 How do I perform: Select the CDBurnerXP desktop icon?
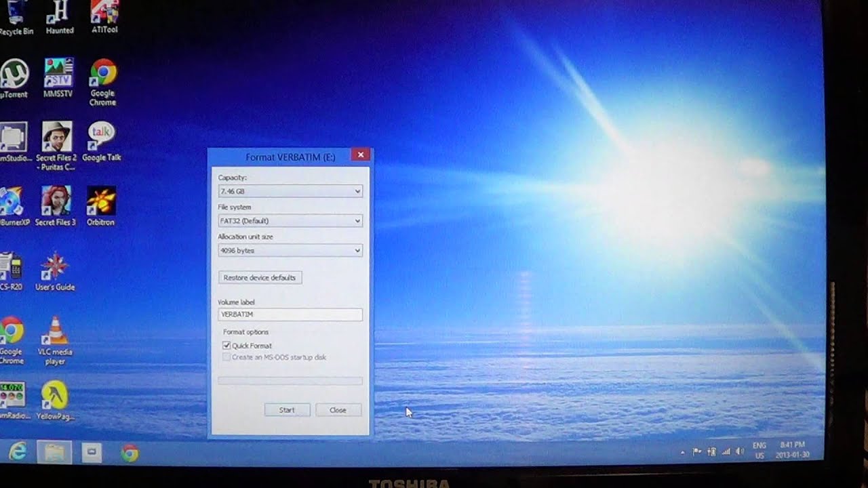pos(14,206)
